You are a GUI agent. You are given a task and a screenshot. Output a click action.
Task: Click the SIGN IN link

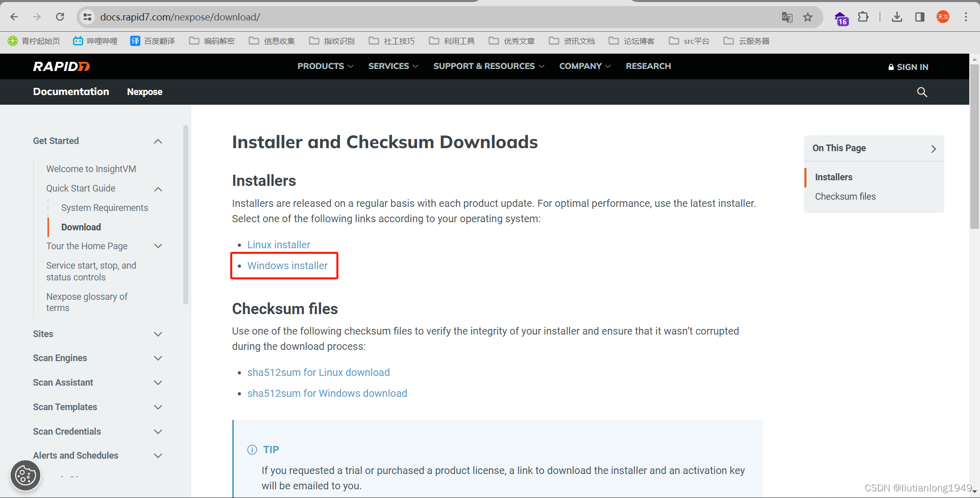tap(908, 67)
